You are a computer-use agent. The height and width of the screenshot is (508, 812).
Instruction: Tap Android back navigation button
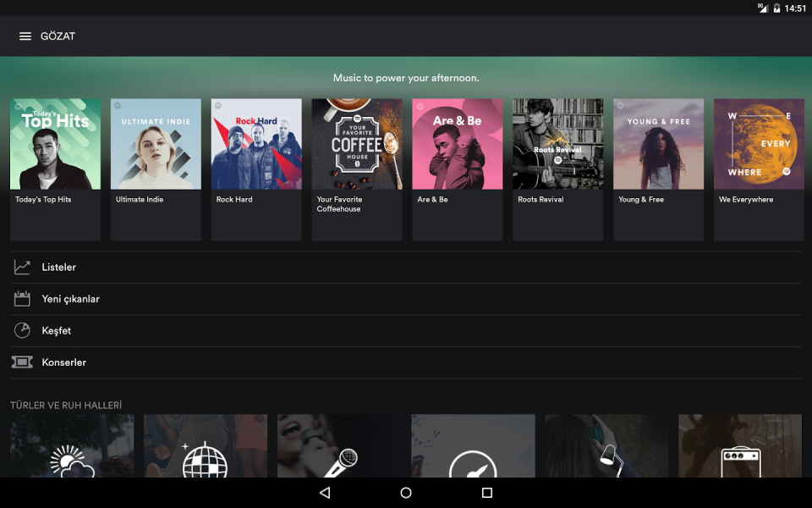tap(325, 493)
